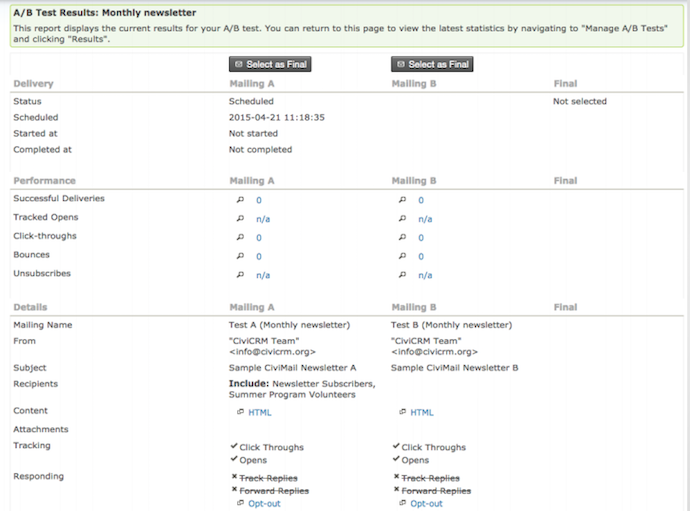Image resolution: width=690 pixels, height=511 pixels.
Task: Click magnifier icon for Mailing B Bounces
Action: click(402, 257)
